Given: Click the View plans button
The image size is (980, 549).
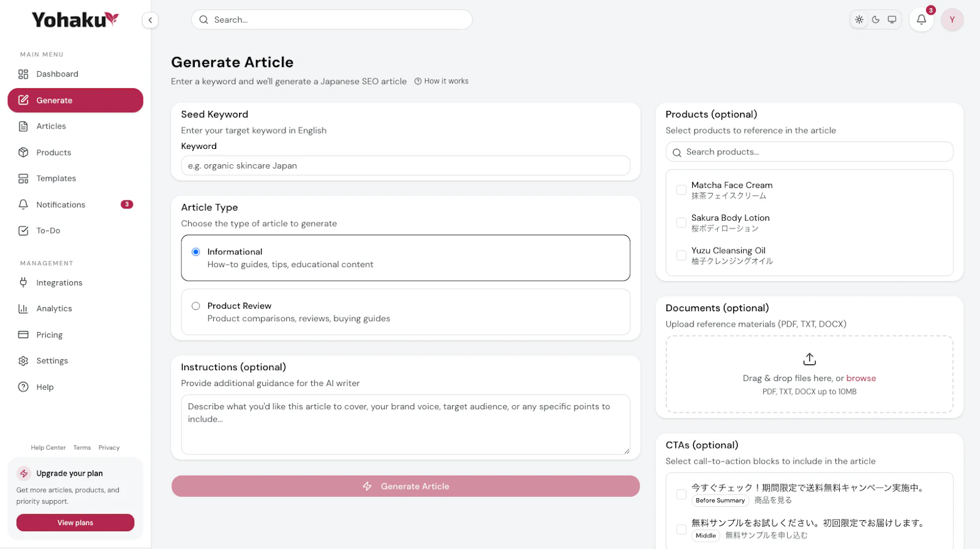Looking at the screenshot, I should click(x=75, y=523).
